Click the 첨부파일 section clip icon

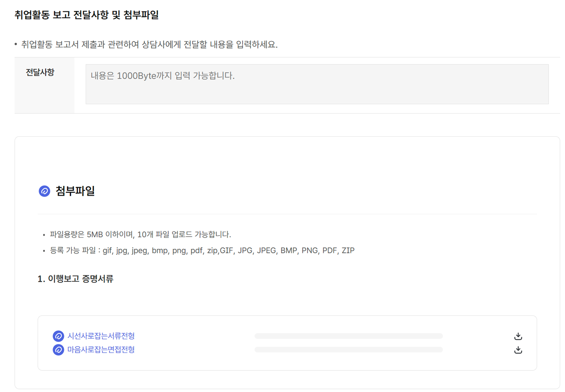(44, 191)
